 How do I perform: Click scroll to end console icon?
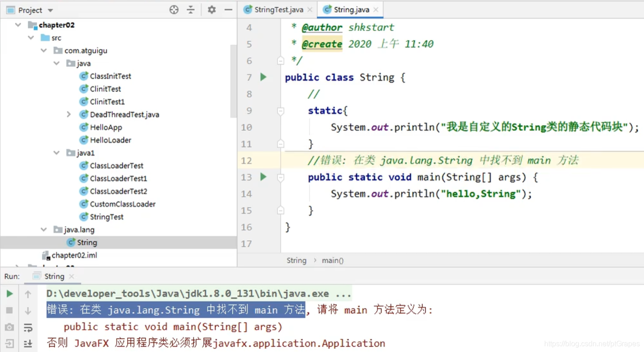[28, 343]
